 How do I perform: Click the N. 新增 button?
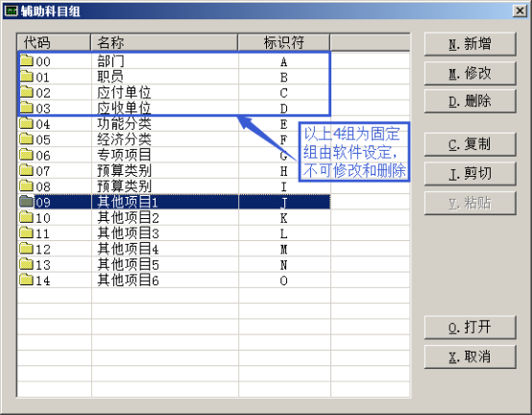coord(471,44)
